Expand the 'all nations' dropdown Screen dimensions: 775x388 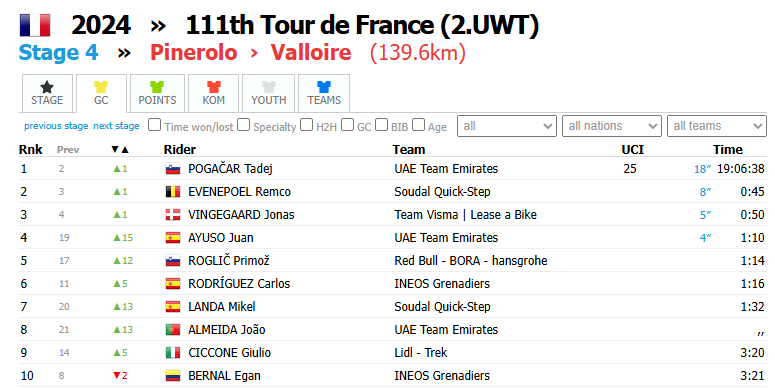(611, 126)
